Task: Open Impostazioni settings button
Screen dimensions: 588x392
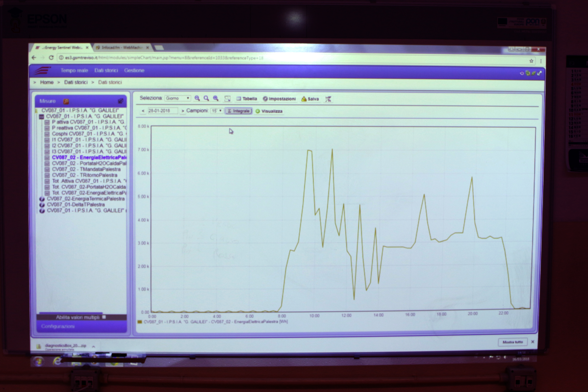Action: [x=279, y=99]
